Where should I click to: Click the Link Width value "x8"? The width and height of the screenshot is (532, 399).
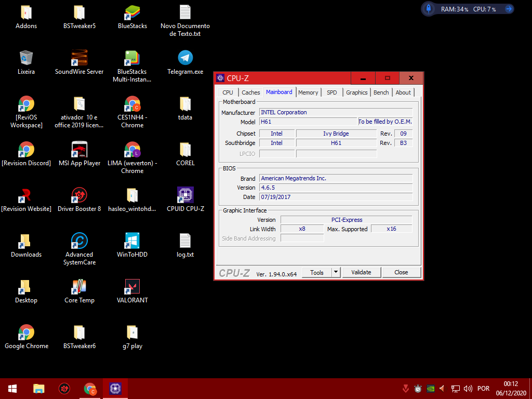click(302, 229)
